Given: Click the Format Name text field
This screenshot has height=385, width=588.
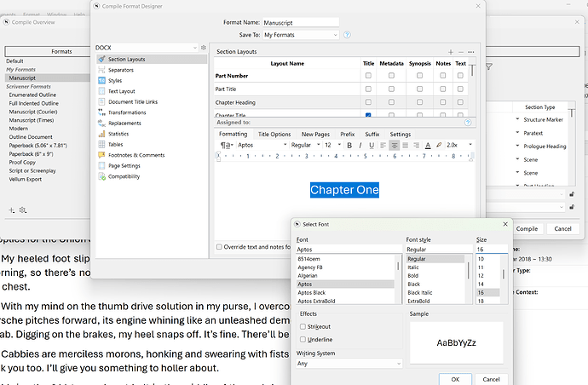Looking at the screenshot, I should (x=303, y=22).
